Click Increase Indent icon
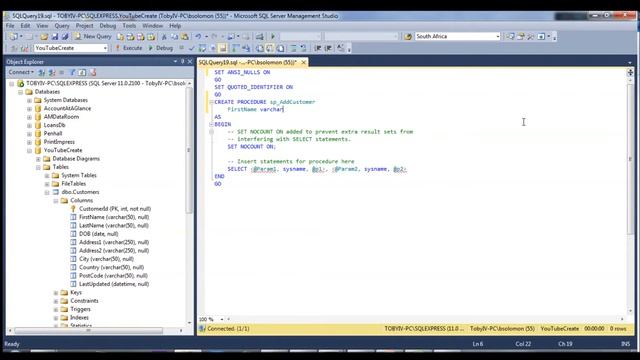Viewport: 640px width, 360px height. point(328,48)
